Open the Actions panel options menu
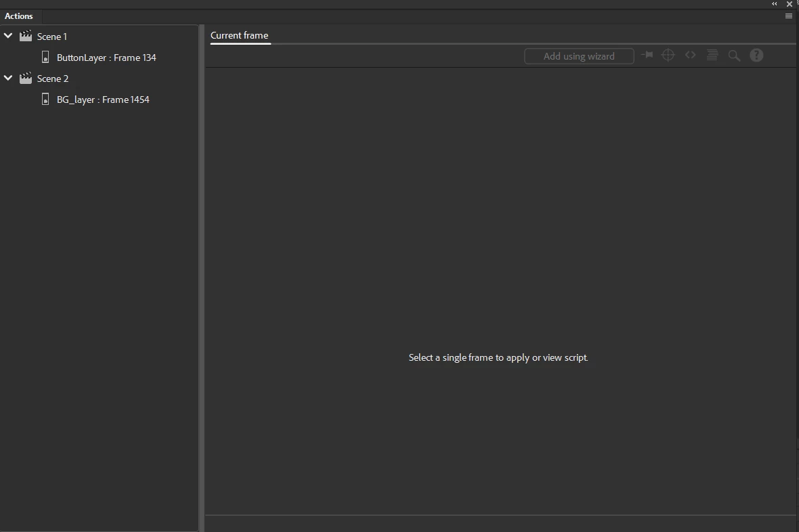Viewport: 799px width, 532px height. click(789, 16)
